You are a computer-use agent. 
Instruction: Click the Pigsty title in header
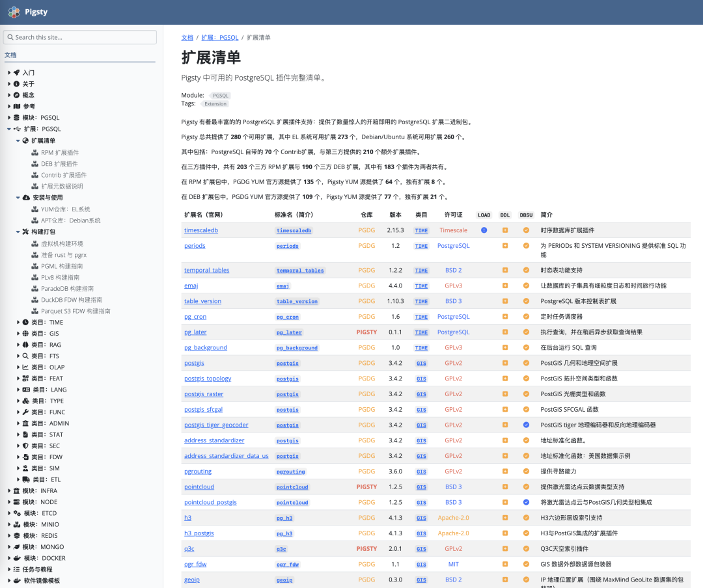(36, 12)
